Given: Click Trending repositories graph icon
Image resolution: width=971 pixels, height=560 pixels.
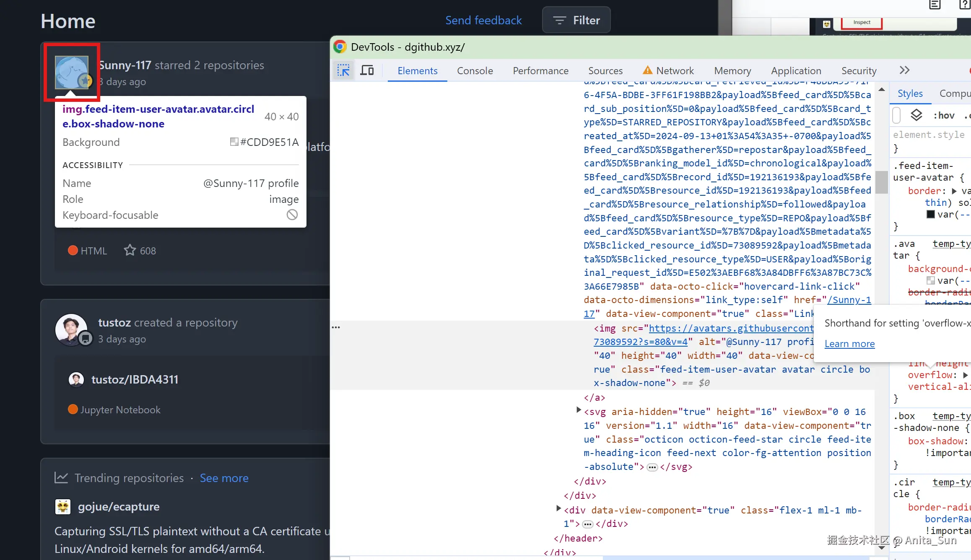Looking at the screenshot, I should (x=61, y=478).
